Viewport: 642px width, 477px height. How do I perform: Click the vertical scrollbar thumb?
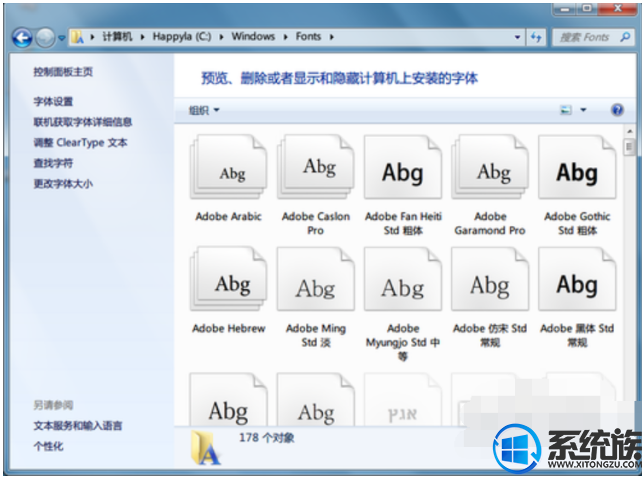(x=630, y=147)
